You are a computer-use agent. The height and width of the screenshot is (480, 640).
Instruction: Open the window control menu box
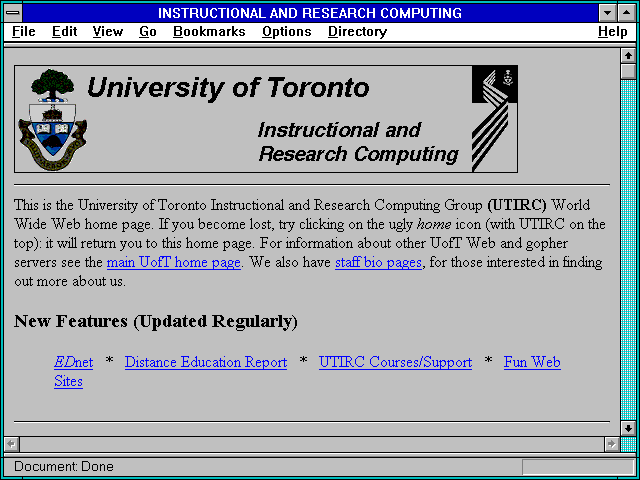point(13,13)
